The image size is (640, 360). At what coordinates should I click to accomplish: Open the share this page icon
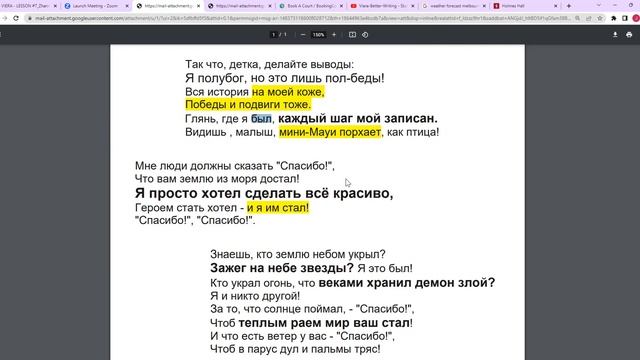tap(589, 18)
